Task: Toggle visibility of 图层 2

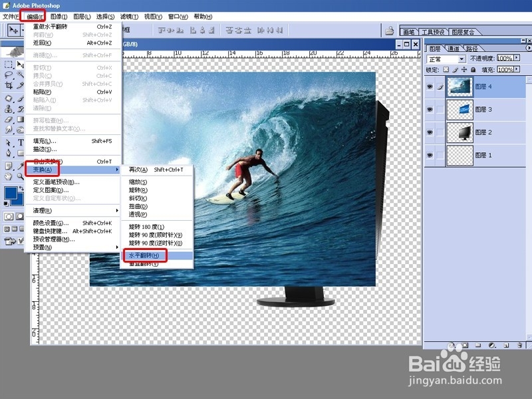Action: (x=429, y=132)
